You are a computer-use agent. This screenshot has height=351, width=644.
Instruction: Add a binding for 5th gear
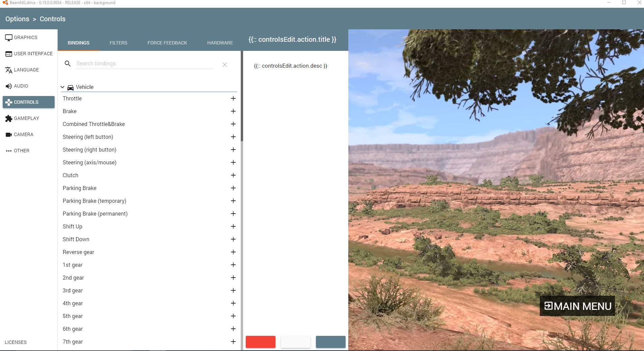(233, 316)
